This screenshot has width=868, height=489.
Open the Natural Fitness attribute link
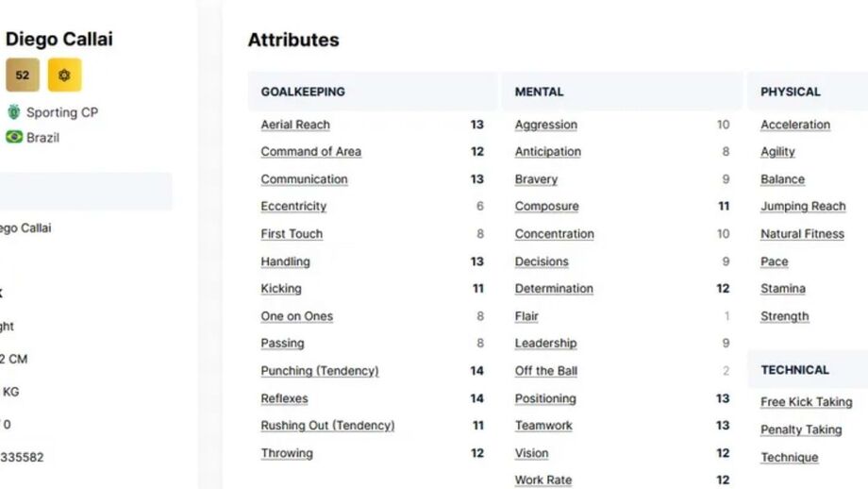pyautogui.click(x=802, y=234)
